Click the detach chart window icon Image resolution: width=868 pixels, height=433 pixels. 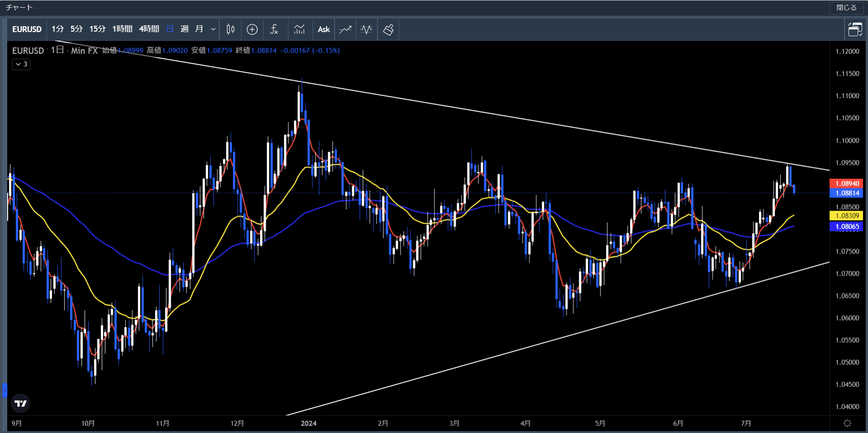pyautogui.click(x=855, y=29)
